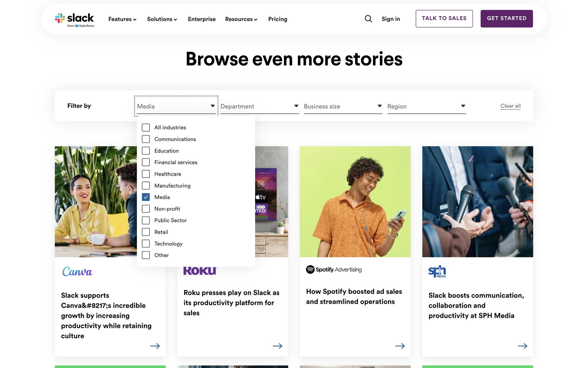Viewport: 588px width, 368px height.
Task: Click the SPH Media logo
Action: (437, 271)
